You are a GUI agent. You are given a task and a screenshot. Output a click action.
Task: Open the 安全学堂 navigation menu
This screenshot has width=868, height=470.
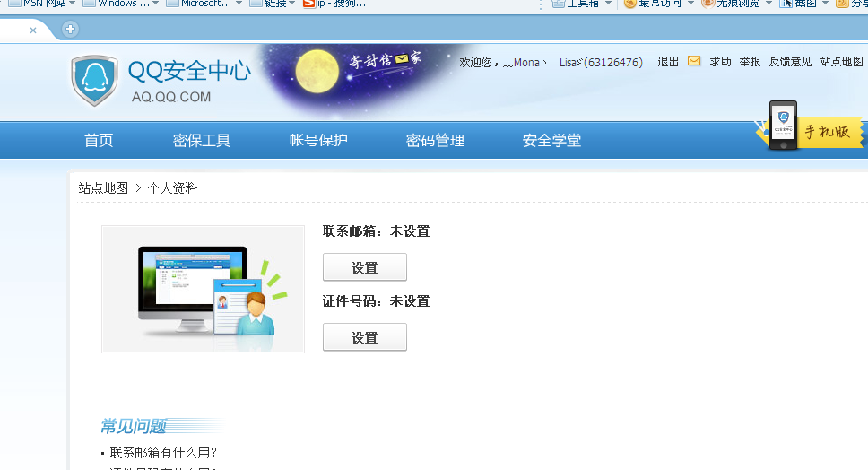tap(551, 140)
